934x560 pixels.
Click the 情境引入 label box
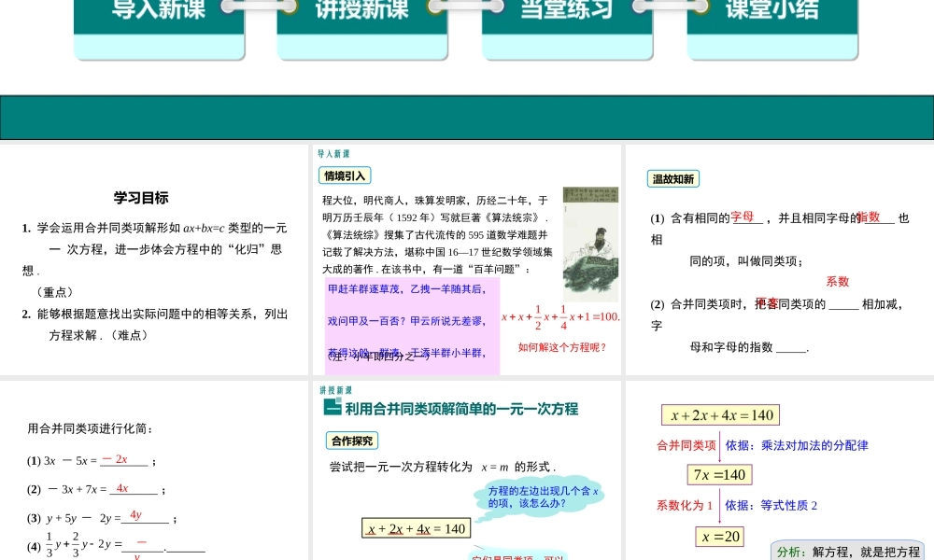345,175
